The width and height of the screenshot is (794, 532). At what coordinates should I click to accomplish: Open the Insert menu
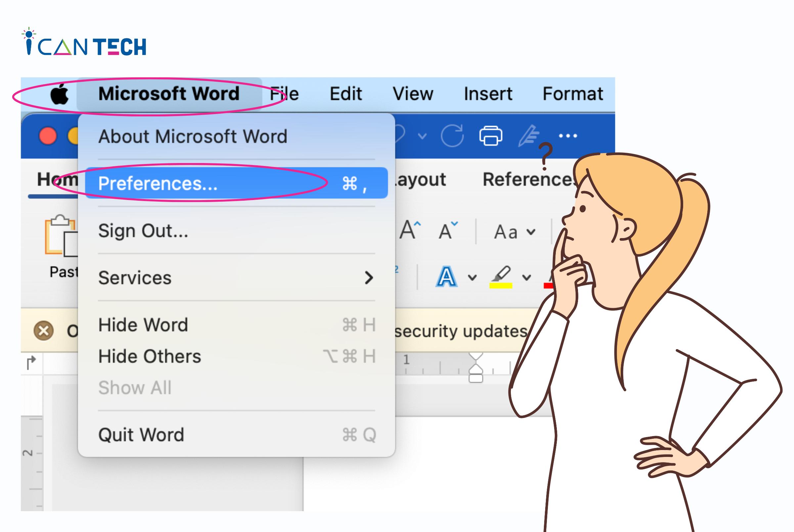coord(488,94)
